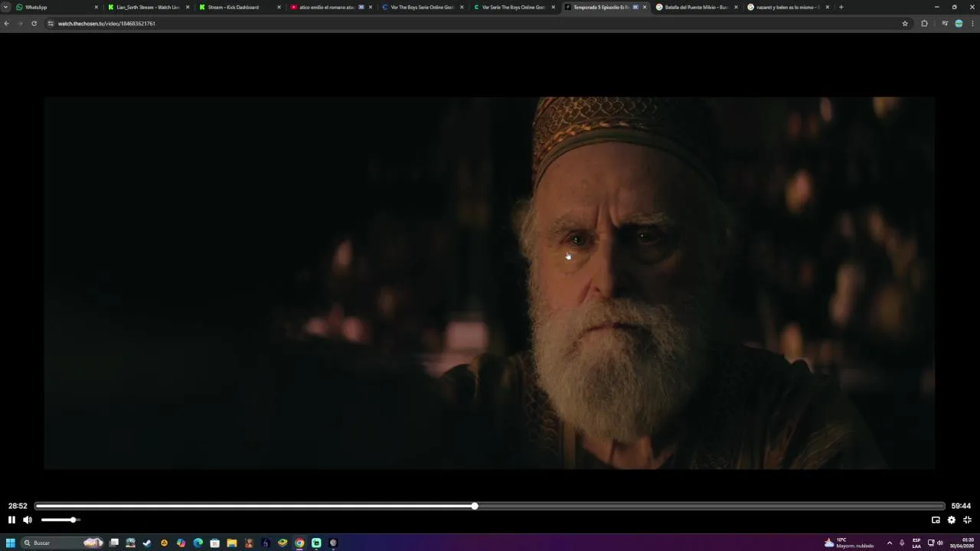Click the 28:52 elapsed time label
Viewport: 980px width, 551px height.
click(x=18, y=506)
